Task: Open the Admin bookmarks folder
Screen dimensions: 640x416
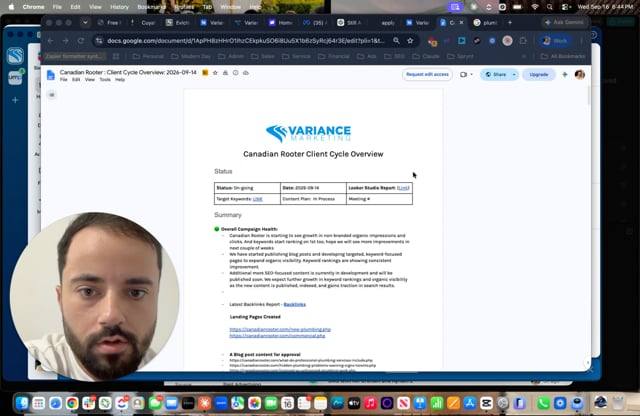Action: (231, 56)
